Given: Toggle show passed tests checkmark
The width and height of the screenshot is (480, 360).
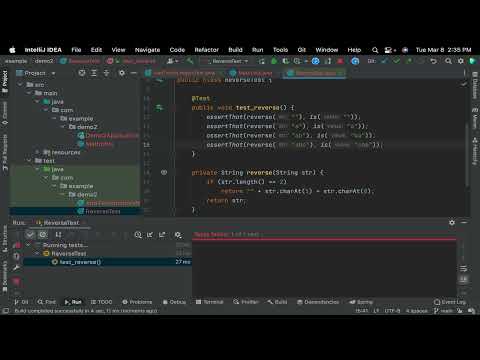Looking at the screenshot, I should tap(30, 235).
